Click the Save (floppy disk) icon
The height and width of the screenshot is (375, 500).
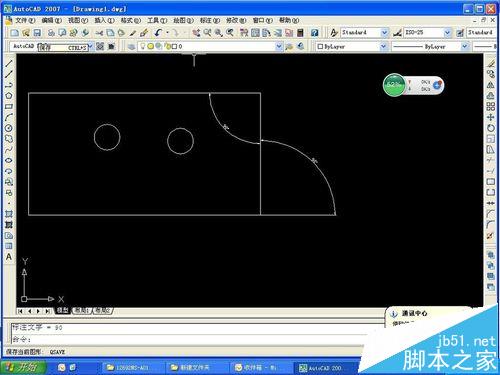point(37,33)
